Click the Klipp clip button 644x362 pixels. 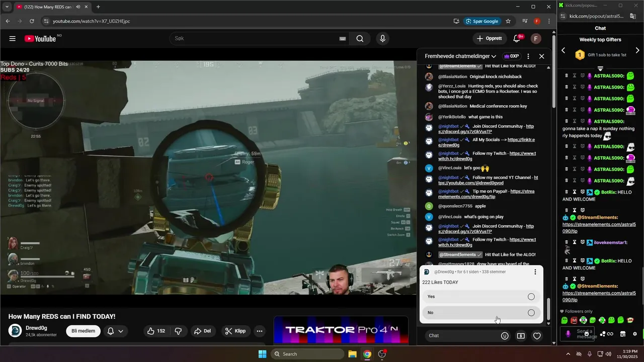[235, 331]
